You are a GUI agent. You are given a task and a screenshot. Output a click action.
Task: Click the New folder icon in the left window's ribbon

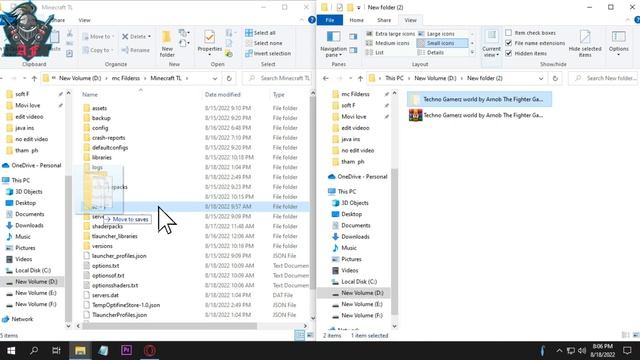click(167, 37)
